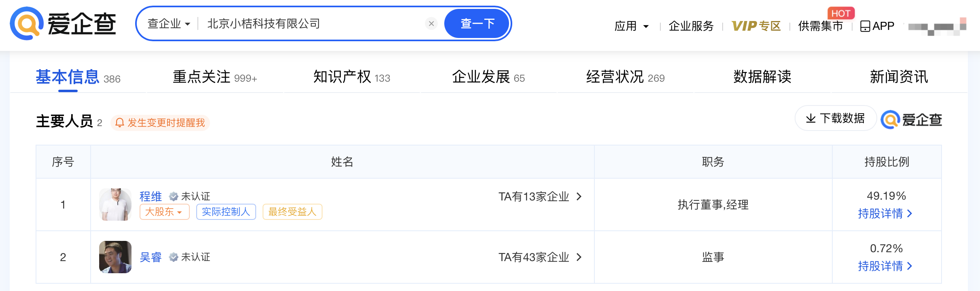Open 持股详情 link for 49.19% holding

click(885, 213)
